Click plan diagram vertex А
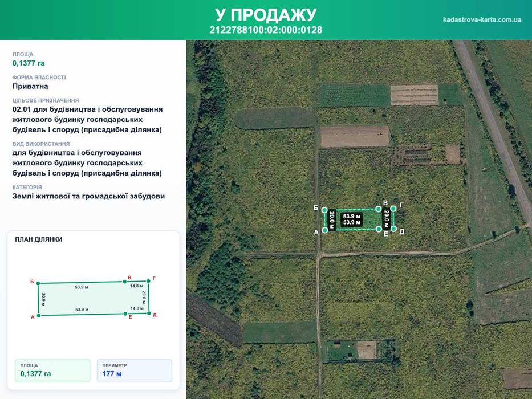The width and height of the screenshot is (532, 399). point(39,316)
